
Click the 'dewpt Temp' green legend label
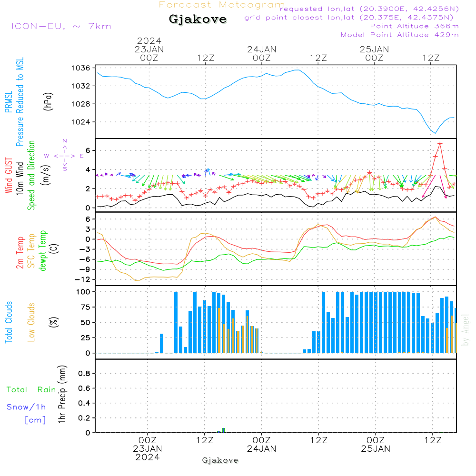tap(43, 251)
